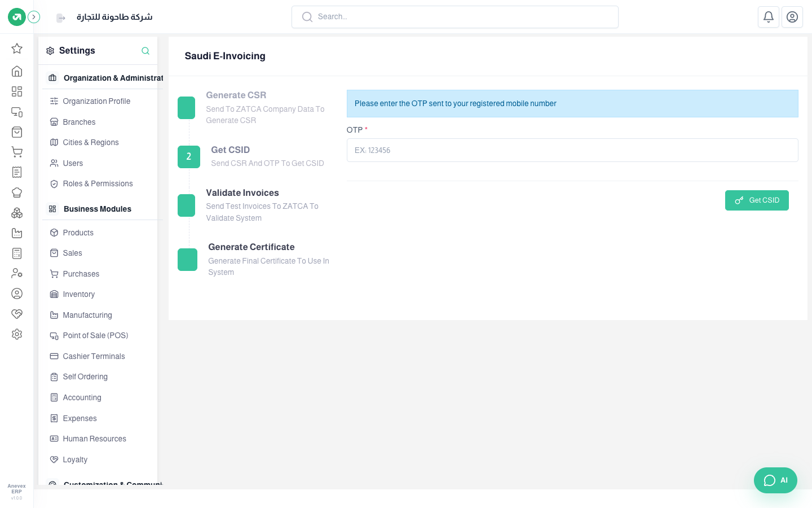
Task: Focus the OTP input field
Action: [572, 150]
